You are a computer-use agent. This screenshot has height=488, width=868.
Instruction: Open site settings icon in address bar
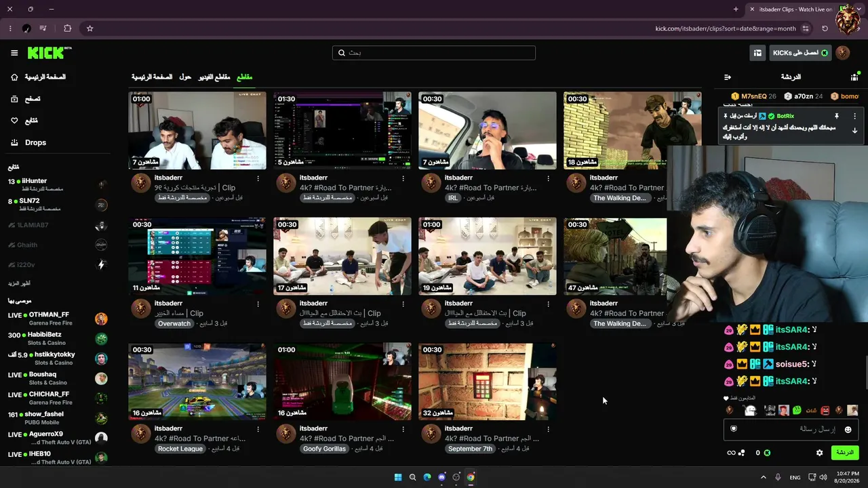[806, 28]
